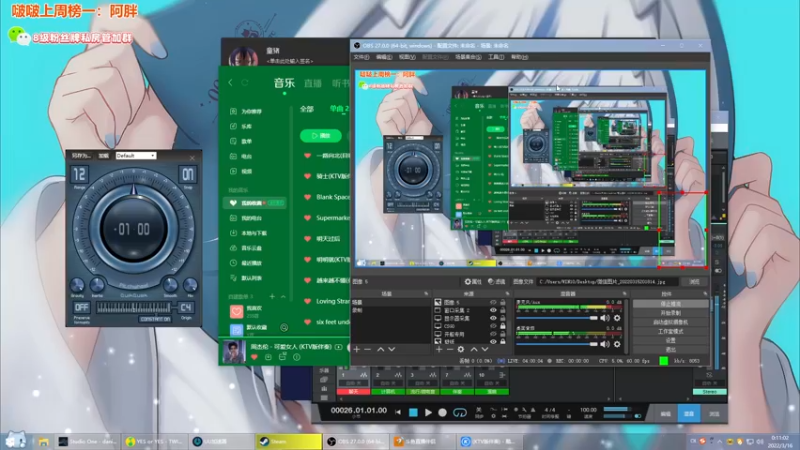
Task: Open Steam from the Windows taskbar
Action: point(288,441)
